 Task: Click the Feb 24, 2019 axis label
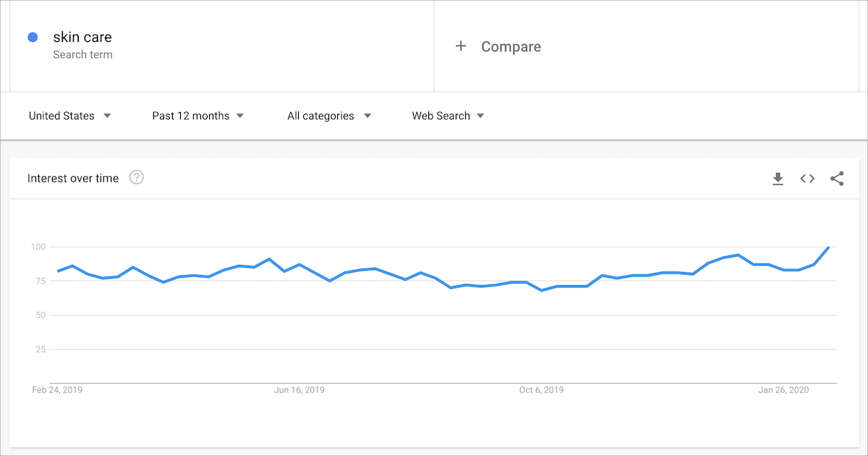tap(58, 389)
